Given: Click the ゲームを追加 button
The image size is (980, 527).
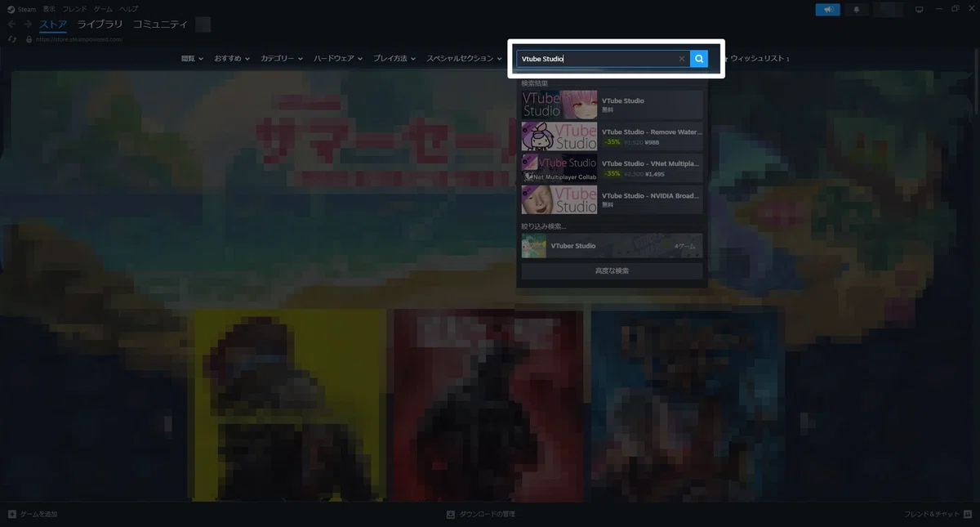Looking at the screenshot, I should [x=33, y=514].
